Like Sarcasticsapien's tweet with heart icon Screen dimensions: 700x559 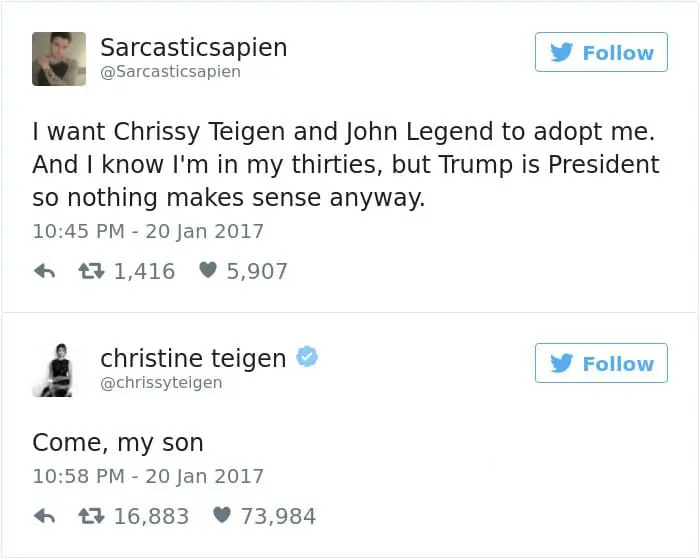[208, 271]
